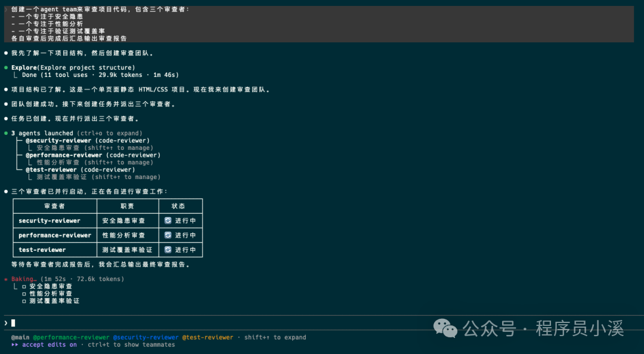Click the 职责 table header

coord(128,206)
